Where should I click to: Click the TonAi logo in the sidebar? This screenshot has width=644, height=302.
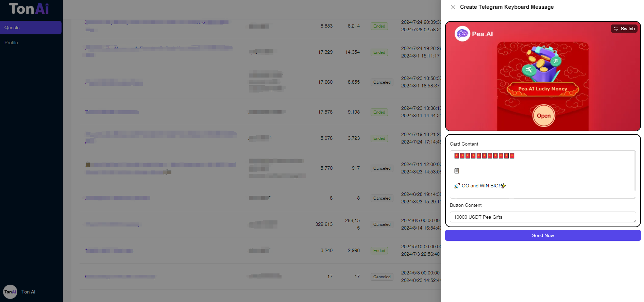tap(29, 9)
